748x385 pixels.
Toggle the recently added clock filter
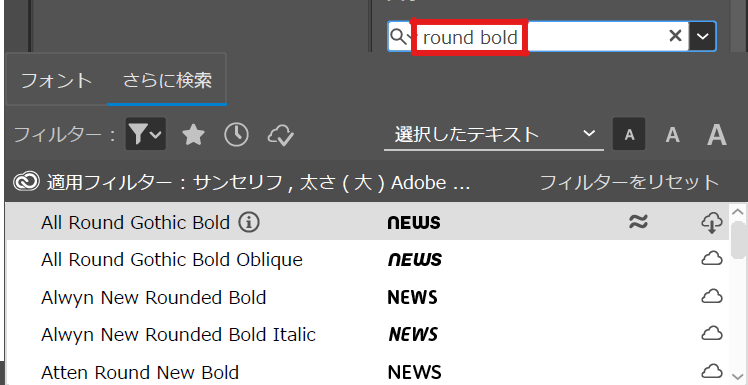pos(237,135)
